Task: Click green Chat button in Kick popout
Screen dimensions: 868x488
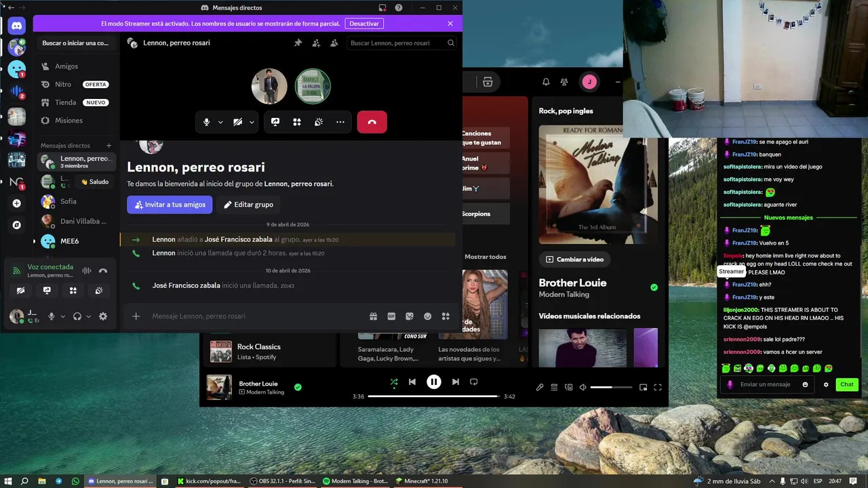Action: click(847, 384)
